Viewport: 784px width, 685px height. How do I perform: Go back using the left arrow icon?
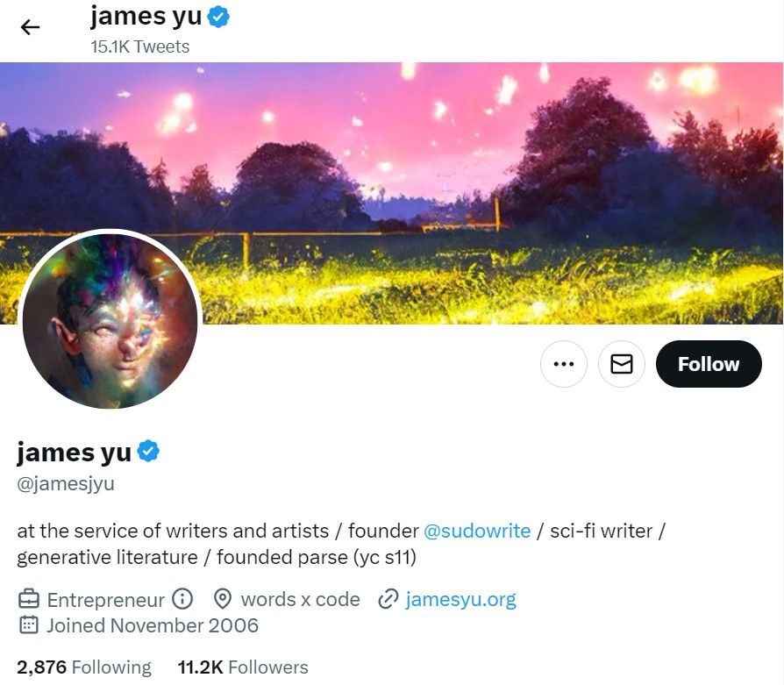coord(30,27)
